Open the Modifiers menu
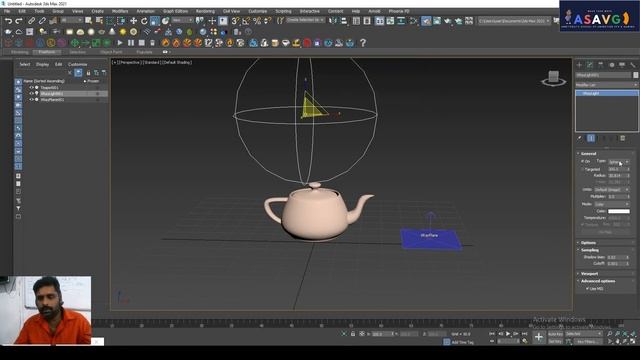The image size is (640, 360). click(x=120, y=11)
